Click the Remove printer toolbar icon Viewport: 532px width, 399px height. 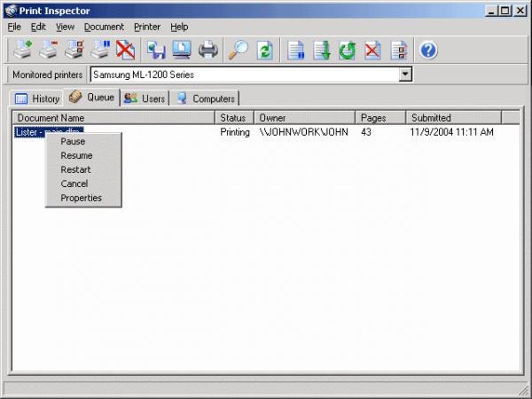(x=49, y=50)
